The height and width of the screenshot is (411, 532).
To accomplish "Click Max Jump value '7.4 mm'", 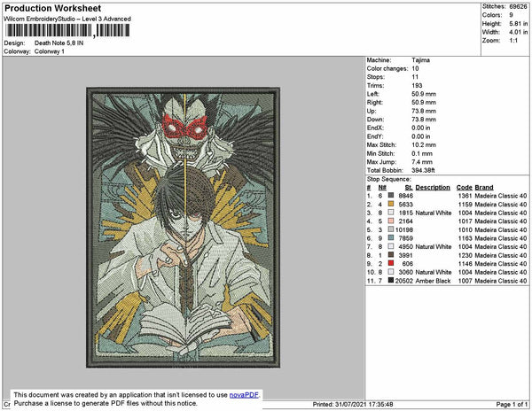I will click(422, 161).
